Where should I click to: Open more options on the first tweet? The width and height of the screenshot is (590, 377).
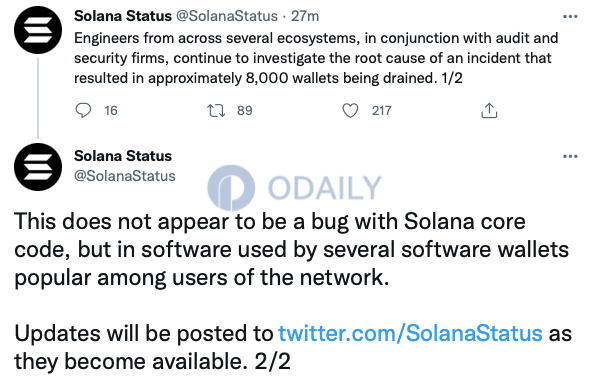coord(570,17)
